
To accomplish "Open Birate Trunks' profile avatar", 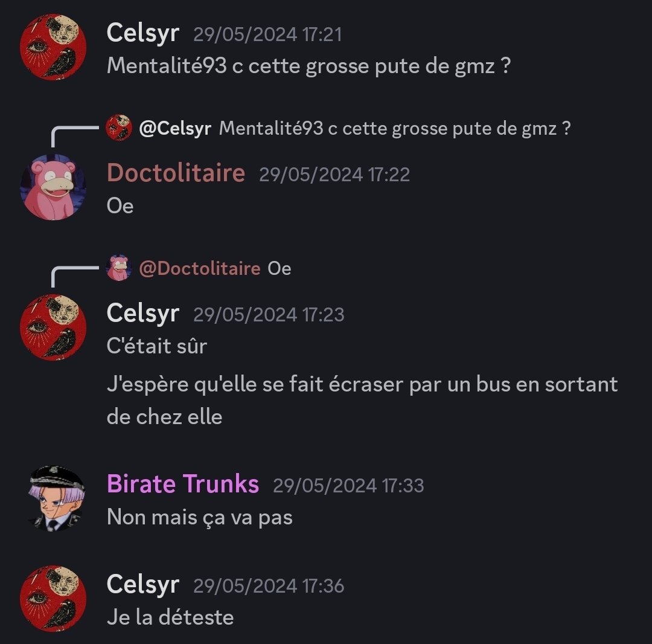I will pos(56,498).
